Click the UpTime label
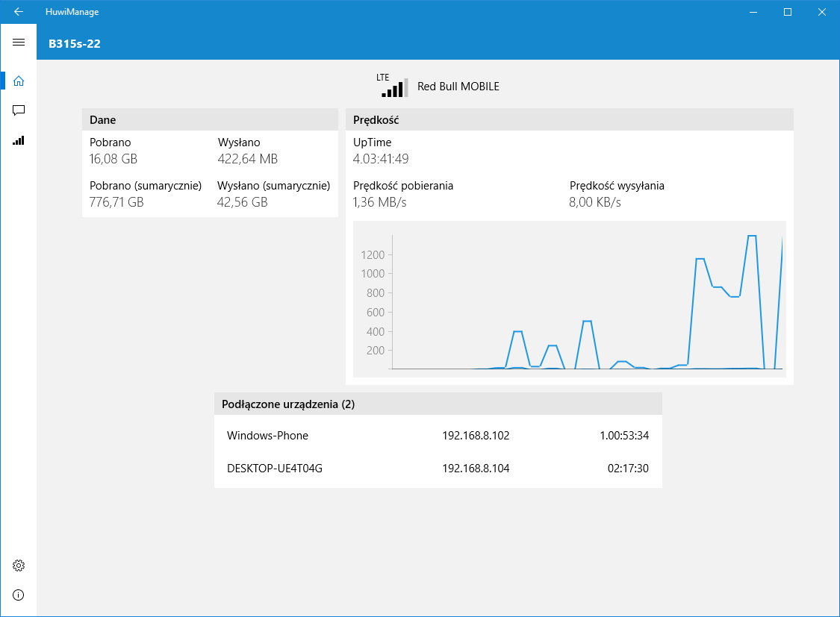 point(373,142)
